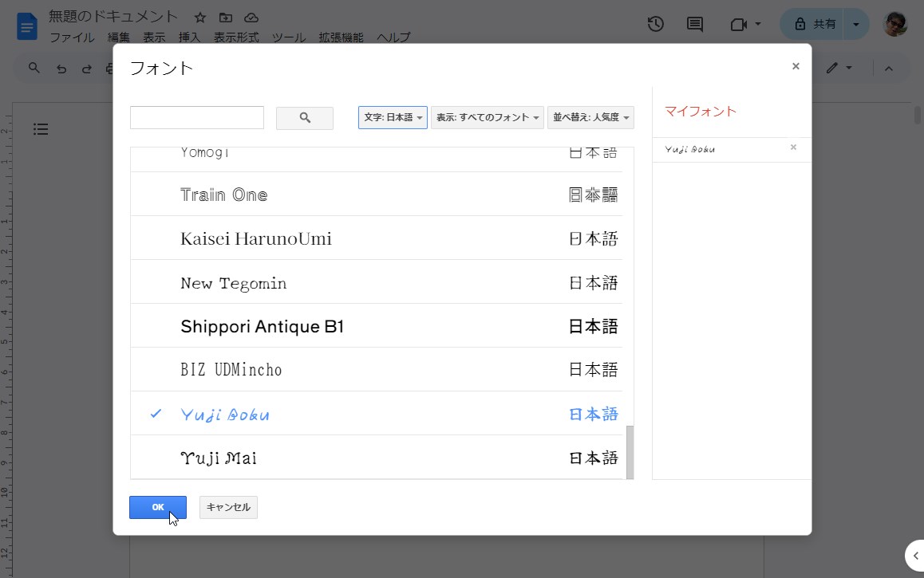Screen dimensions: 924x578
Task: Select the pencil editing mode icon
Action: tap(832, 69)
